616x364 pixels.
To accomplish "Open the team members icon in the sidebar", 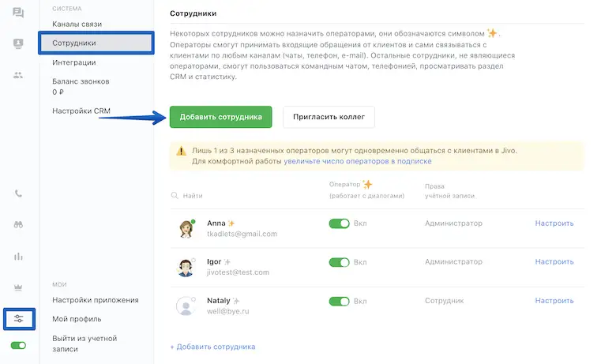I will pos(18,76).
